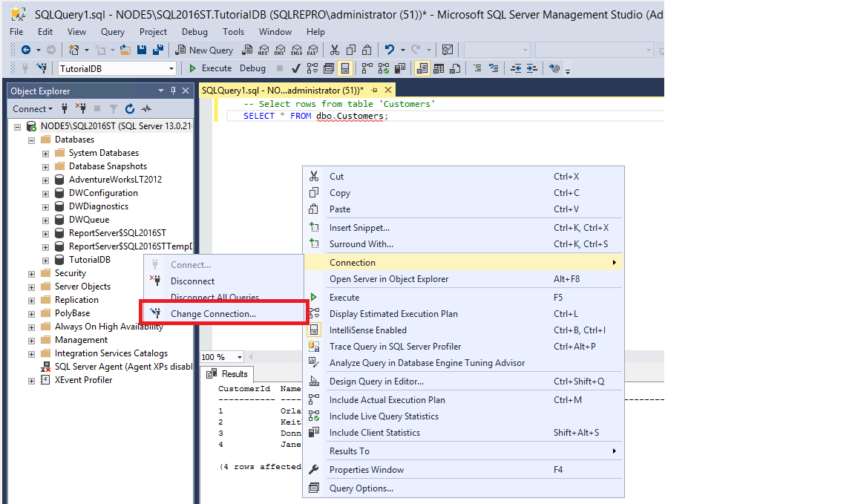
Task: Click the Increase Indent toolbar icon
Action: 531,68
